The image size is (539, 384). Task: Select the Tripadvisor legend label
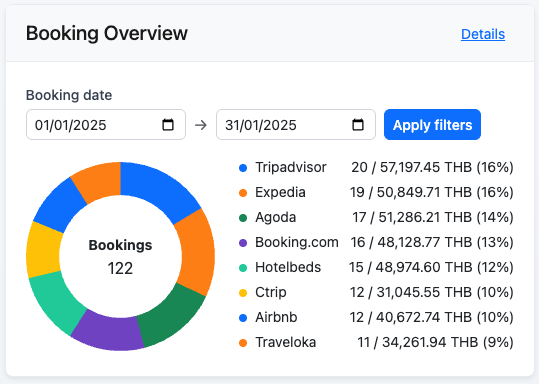click(291, 167)
